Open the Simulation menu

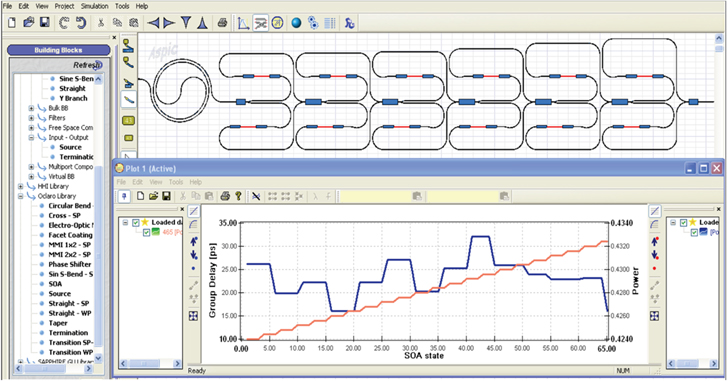pos(95,6)
